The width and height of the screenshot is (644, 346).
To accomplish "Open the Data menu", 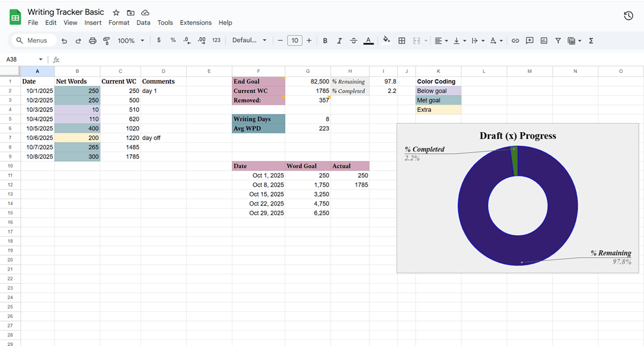I will (144, 23).
